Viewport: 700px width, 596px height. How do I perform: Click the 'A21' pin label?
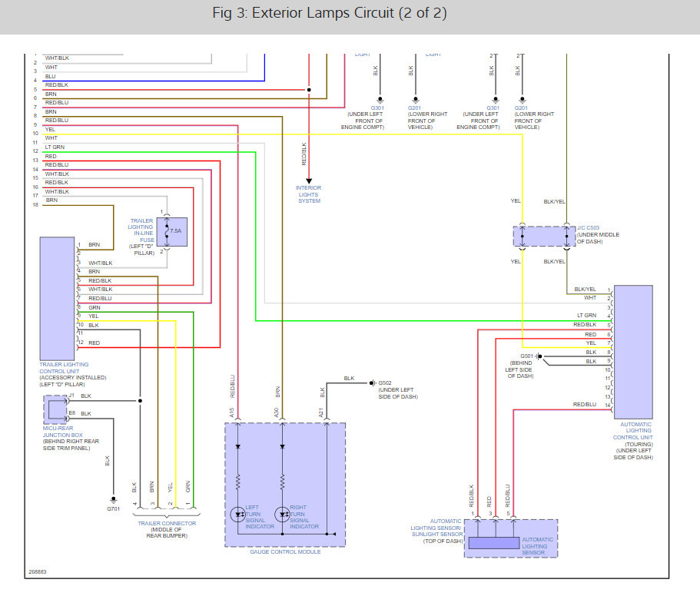point(320,412)
